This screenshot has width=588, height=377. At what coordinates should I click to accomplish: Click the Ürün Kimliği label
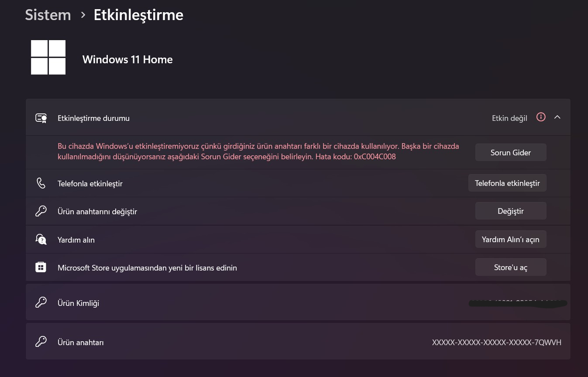(78, 303)
